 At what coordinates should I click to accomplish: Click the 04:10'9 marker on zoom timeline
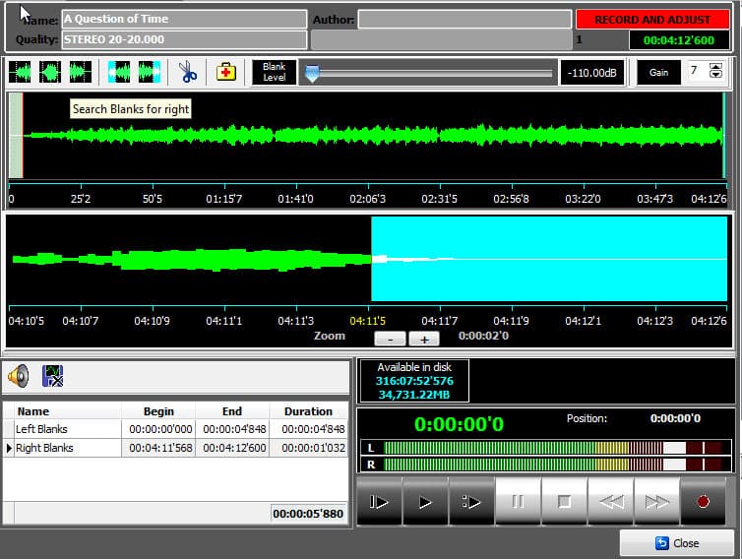point(152,321)
